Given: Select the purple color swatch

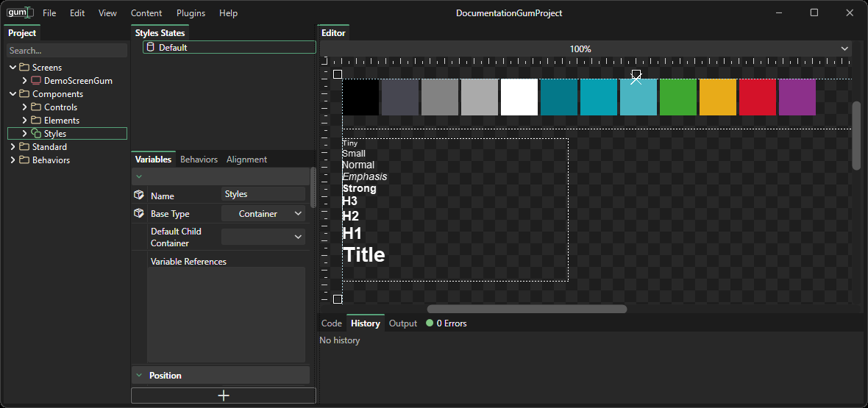Looking at the screenshot, I should (x=797, y=97).
